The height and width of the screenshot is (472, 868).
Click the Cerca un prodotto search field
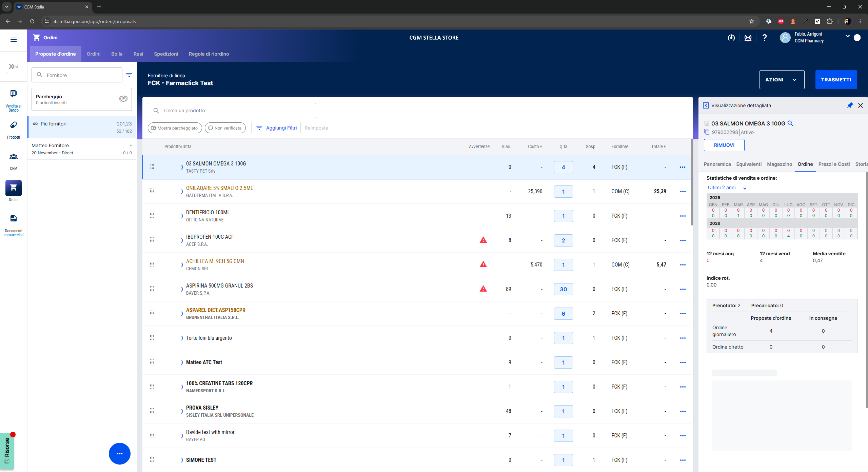click(232, 111)
